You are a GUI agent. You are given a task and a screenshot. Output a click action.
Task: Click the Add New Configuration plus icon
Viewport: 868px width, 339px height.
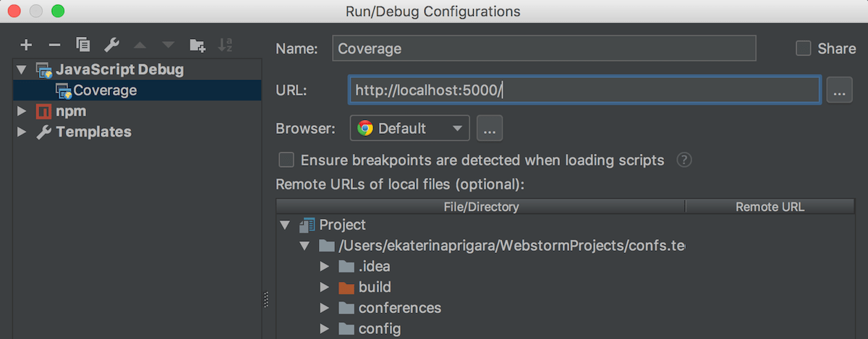pyautogui.click(x=27, y=45)
